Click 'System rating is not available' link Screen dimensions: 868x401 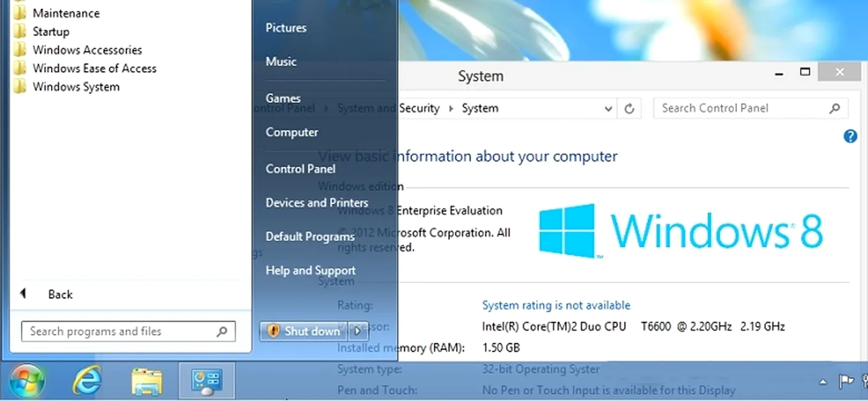click(556, 305)
